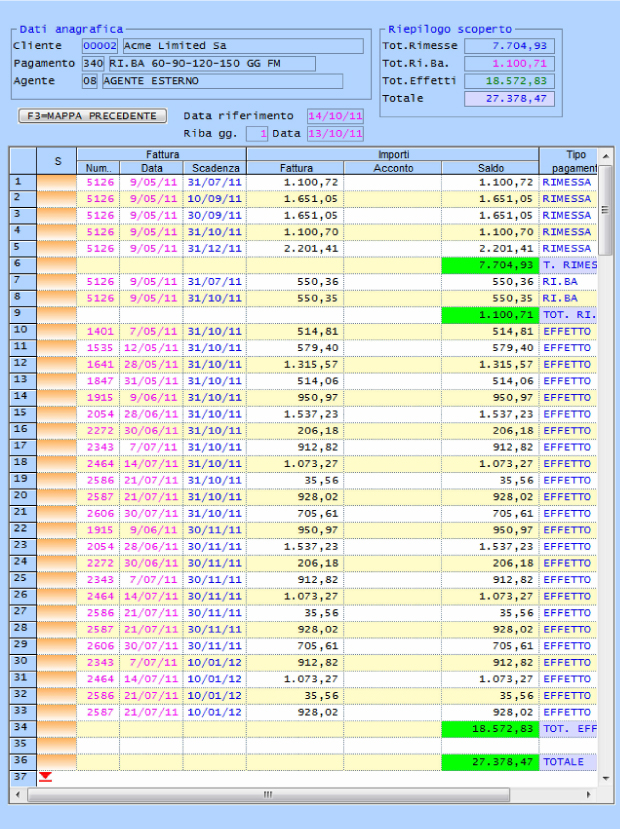Image resolution: width=620 pixels, height=829 pixels.
Task: Click the vertical scrollbar up arrow
Action: 606,156
